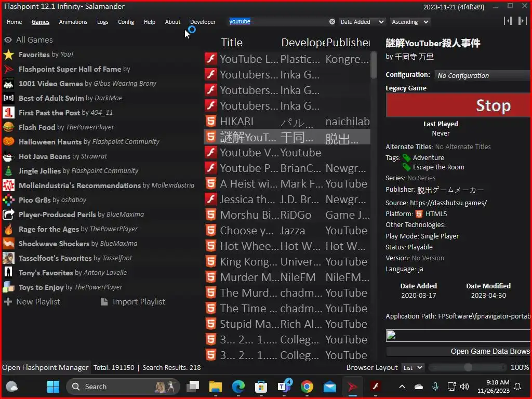Open the Configuration dropdown
532x399 pixels.
tap(483, 75)
